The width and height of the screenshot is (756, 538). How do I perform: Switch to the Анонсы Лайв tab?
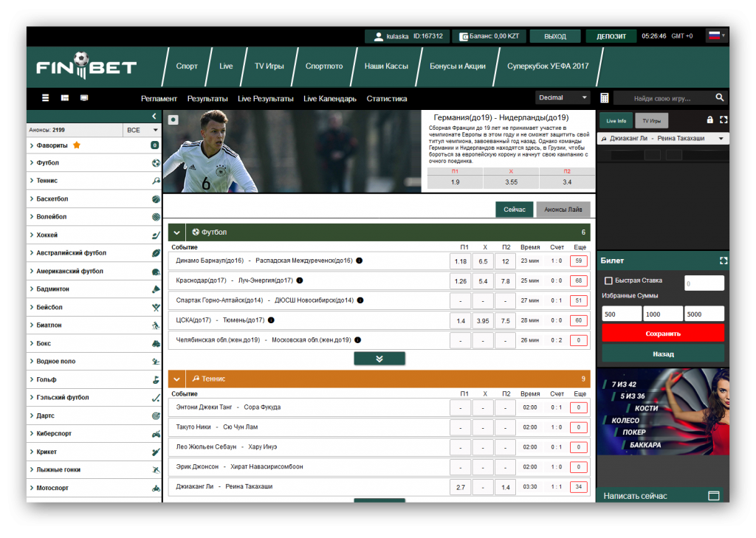tap(563, 210)
